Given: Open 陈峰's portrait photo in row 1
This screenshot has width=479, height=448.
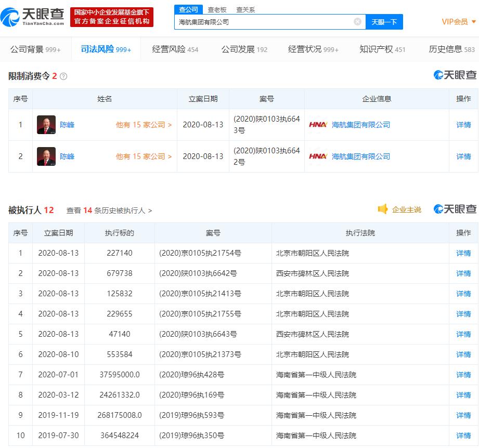Looking at the screenshot, I should 46,125.
